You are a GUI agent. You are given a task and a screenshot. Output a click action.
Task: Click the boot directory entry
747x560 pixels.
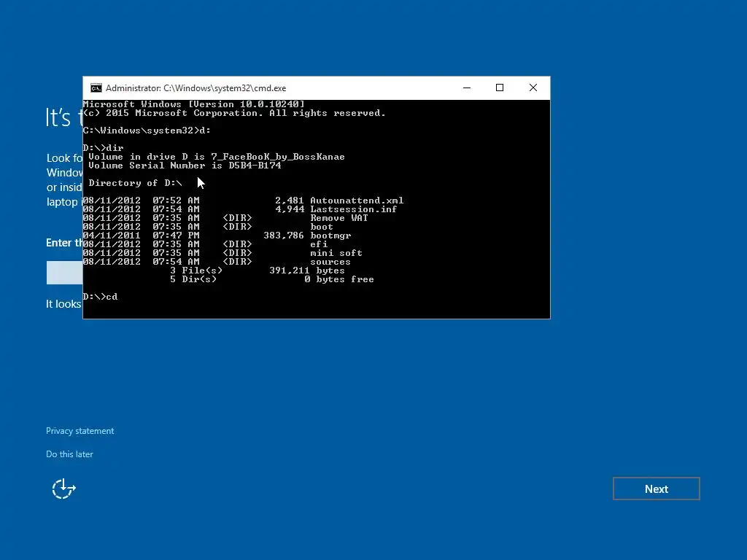[322, 227]
